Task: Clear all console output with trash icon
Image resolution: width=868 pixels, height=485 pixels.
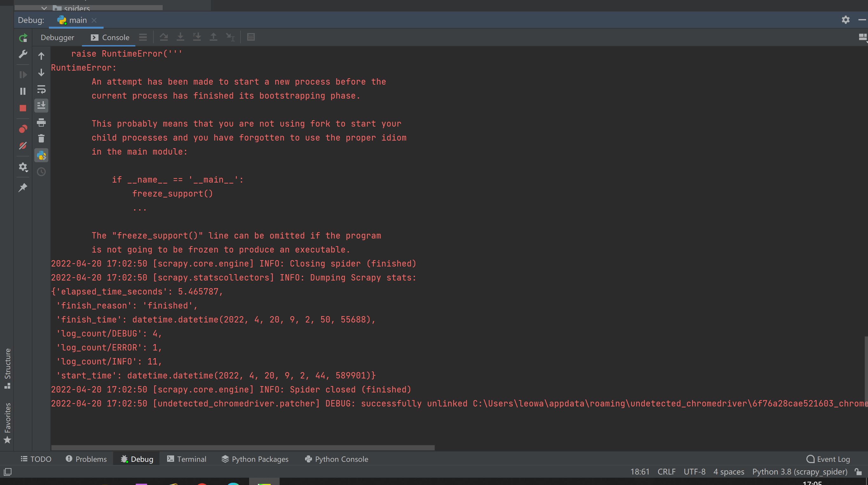Action: [41, 139]
